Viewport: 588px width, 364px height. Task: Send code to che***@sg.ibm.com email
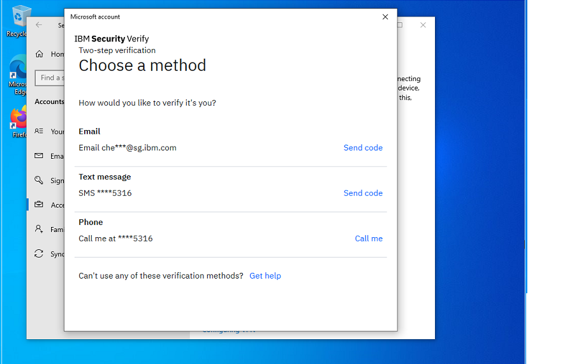click(363, 148)
